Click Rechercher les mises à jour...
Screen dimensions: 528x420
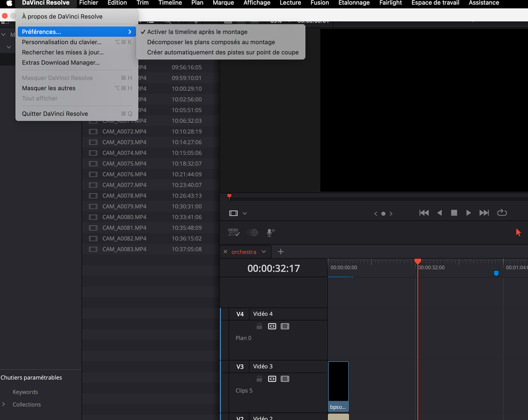pos(77,52)
